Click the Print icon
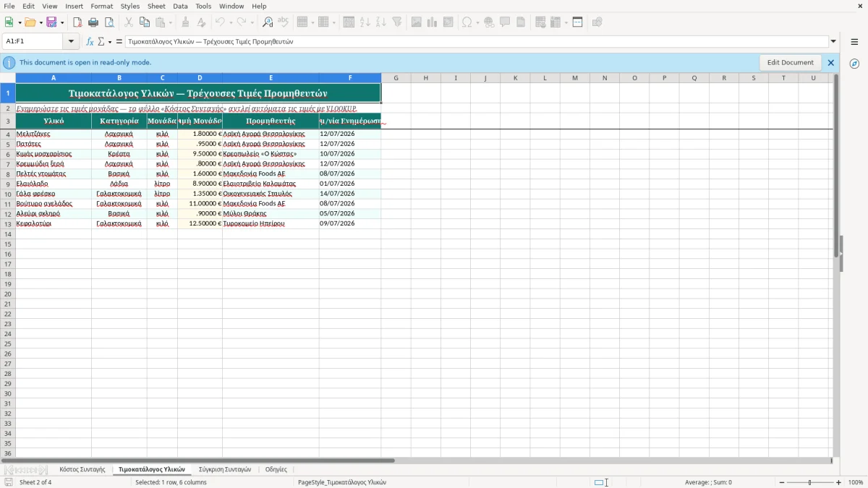The image size is (868, 488). (93, 22)
